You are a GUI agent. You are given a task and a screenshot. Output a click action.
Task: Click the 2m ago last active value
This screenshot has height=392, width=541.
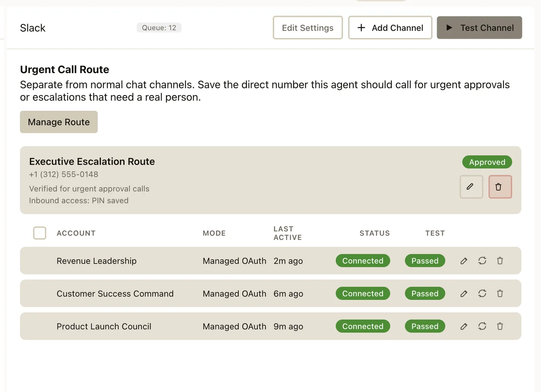click(x=288, y=261)
